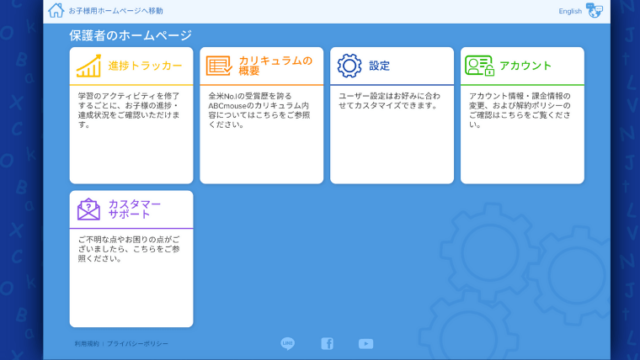640x360 pixels.
Task: Click the アカウント ID card icon
Action: 480,66
